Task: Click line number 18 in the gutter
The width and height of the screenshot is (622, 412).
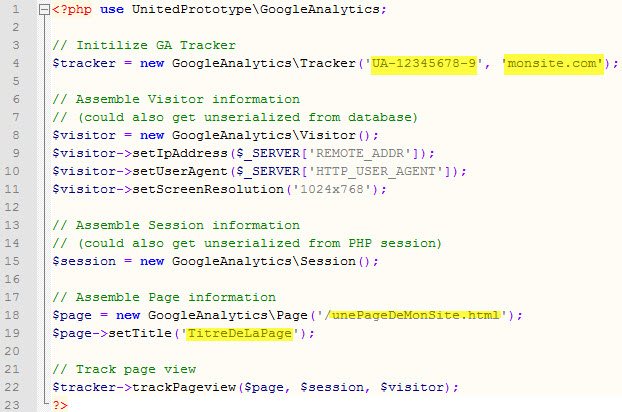Action: [12, 315]
